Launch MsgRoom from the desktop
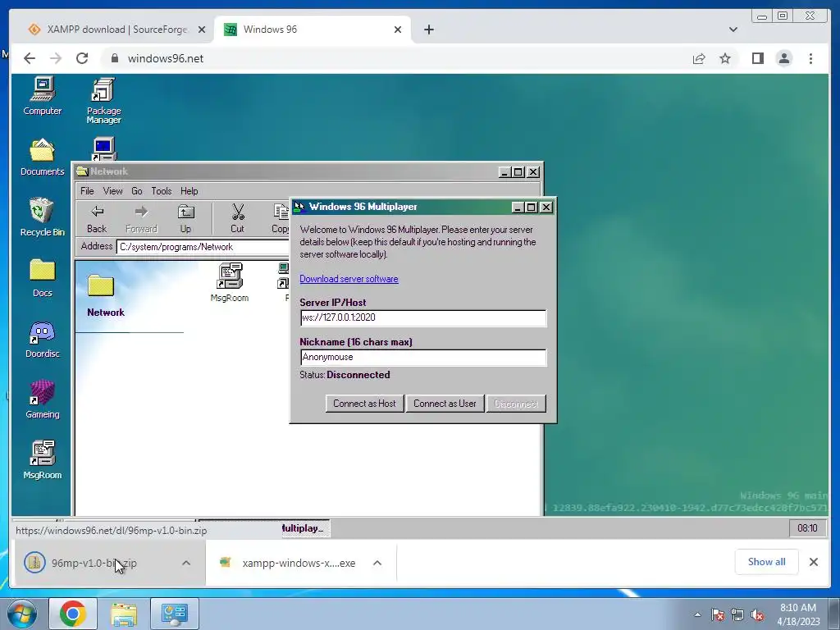Image resolution: width=840 pixels, height=630 pixels. [x=43, y=460]
